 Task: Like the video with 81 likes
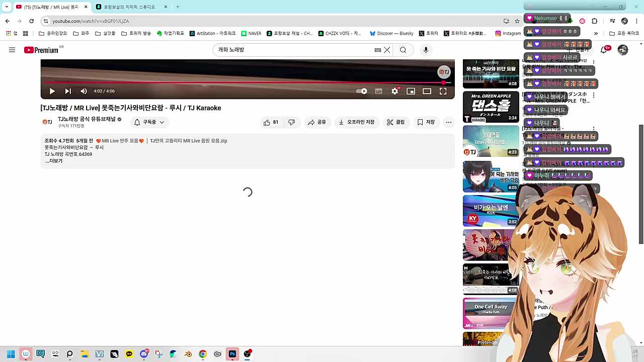pos(271,122)
